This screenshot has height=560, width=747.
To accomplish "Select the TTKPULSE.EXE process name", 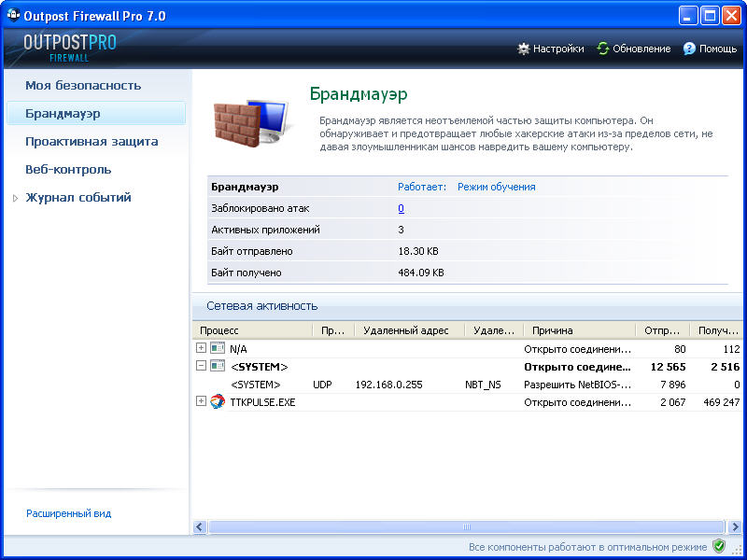I will 262,402.
